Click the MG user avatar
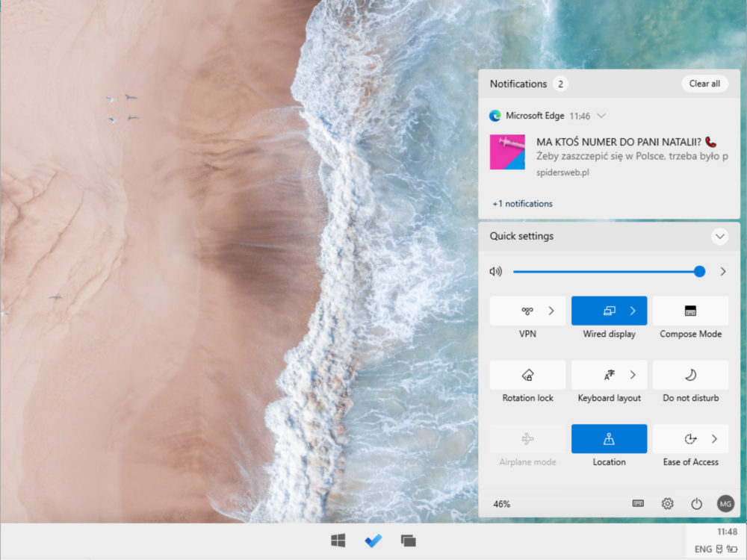The height and width of the screenshot is (560, 747). click(x=725, y=503)
